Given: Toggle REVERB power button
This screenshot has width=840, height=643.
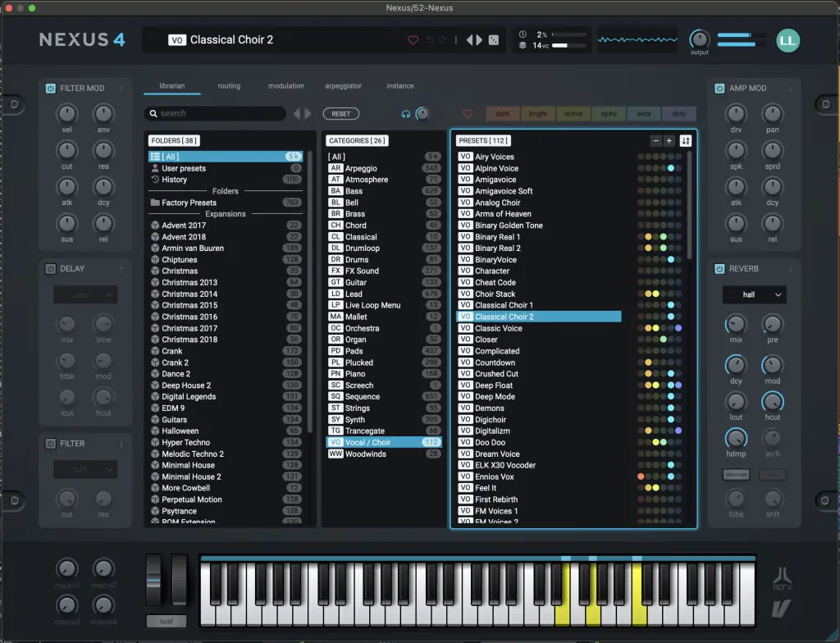Looking at the screenshot, I should (719, 269).
